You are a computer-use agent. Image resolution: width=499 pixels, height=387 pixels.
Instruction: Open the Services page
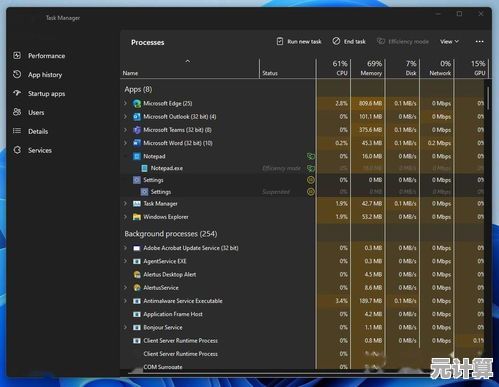click(x=40, y=150)
